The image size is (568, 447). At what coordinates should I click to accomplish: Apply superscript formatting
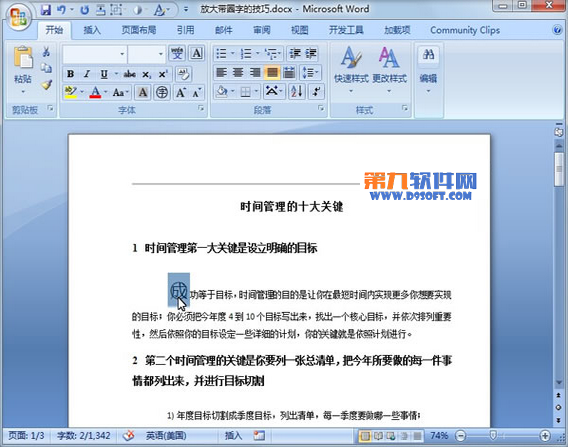(163, 74)
